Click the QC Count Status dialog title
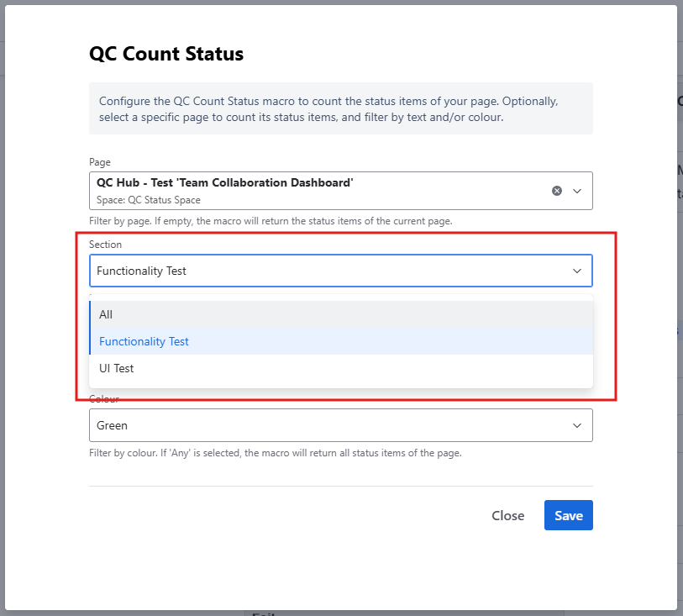This screenshot has width=683, height=616. pos(166,53)
